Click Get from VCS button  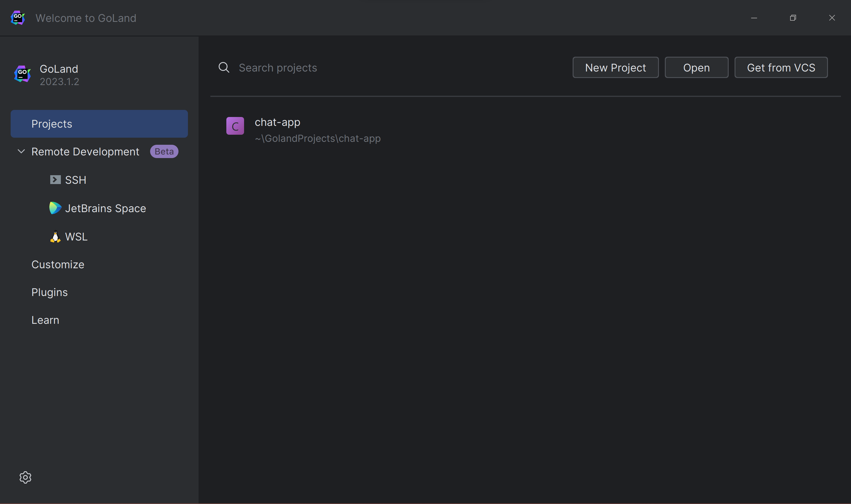tap(781, 68)
